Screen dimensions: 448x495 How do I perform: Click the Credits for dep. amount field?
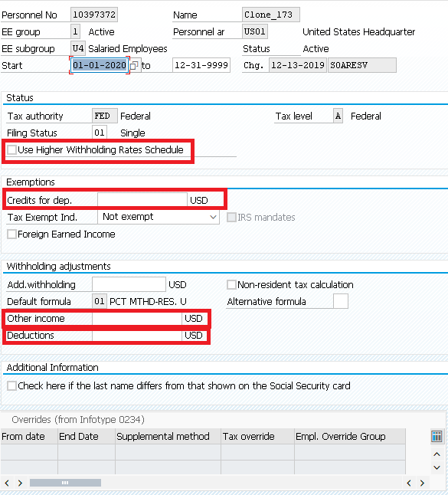[x=142, y=200]
